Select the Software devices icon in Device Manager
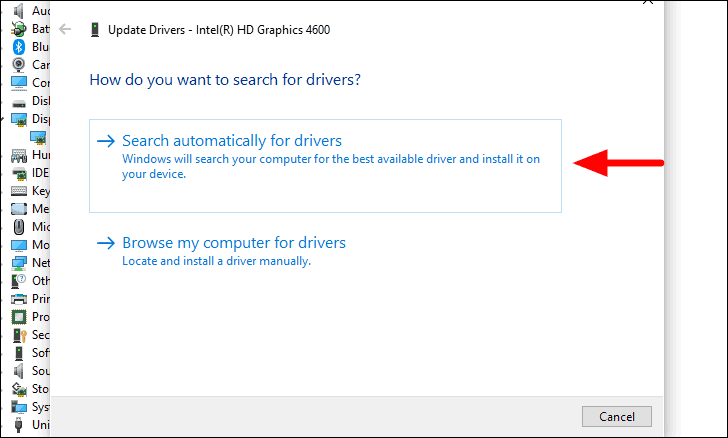The image size is (728, 438). coord(19,353)
